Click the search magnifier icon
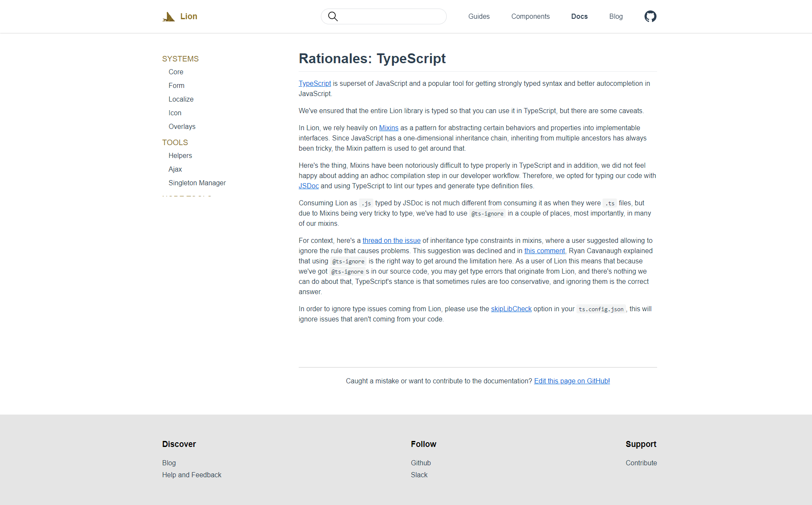Viewport: 812px width, 505px height. click(332, 16)
